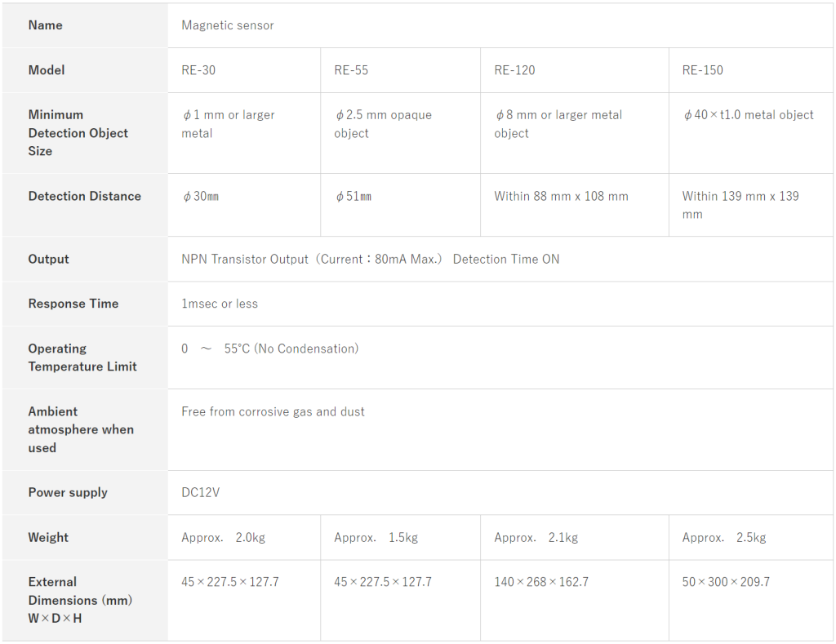This screenshot has width=836, height=644.
Task: Click the NPN Transistor Output description
Action: coord(370,259)
